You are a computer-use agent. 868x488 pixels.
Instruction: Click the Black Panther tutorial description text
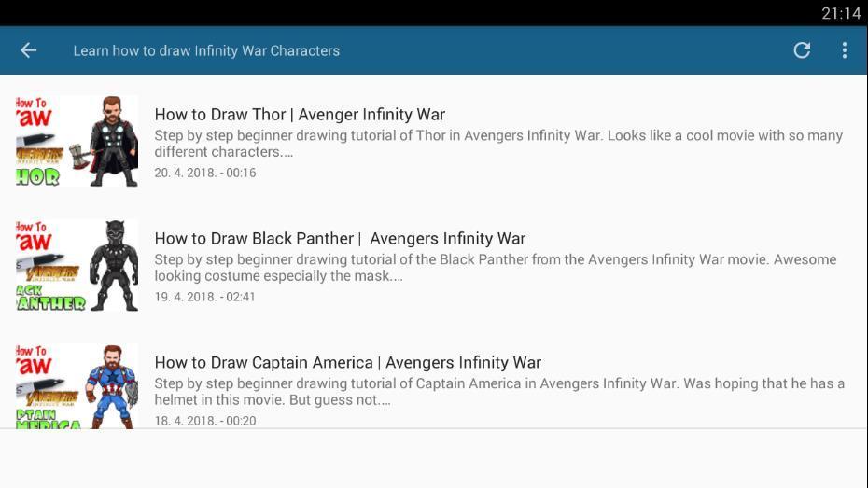pos(496,267)
